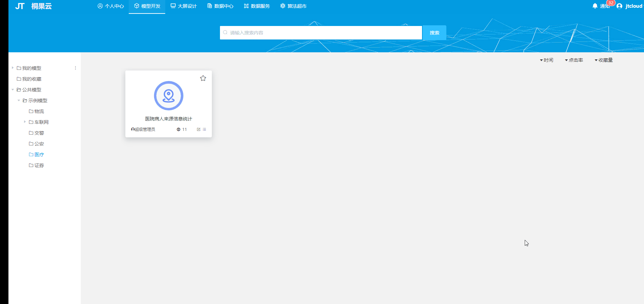Screen dimensions: 644x304
Task: Expand the 车联网 node arrow
Action: (x=25, y=122)
